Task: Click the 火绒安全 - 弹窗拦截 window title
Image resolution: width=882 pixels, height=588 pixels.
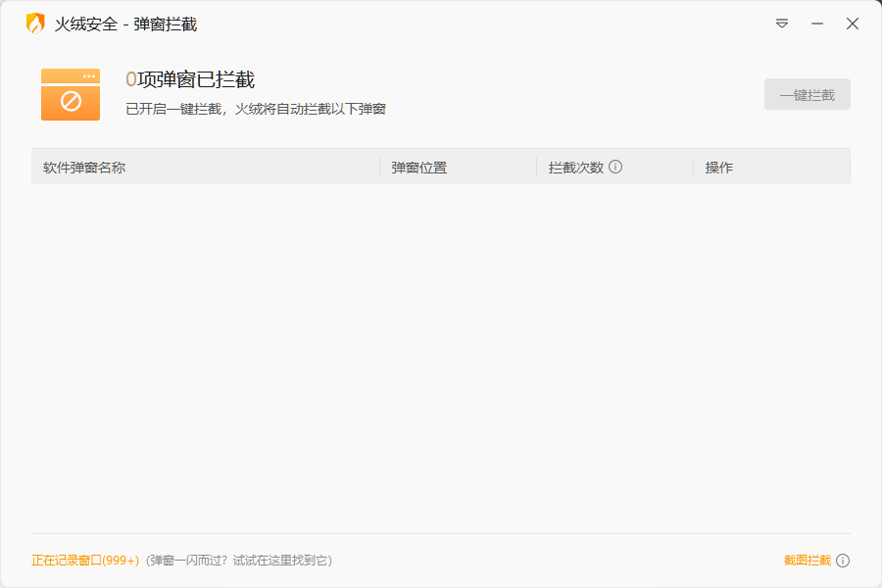Action: [x=125, y=24]
